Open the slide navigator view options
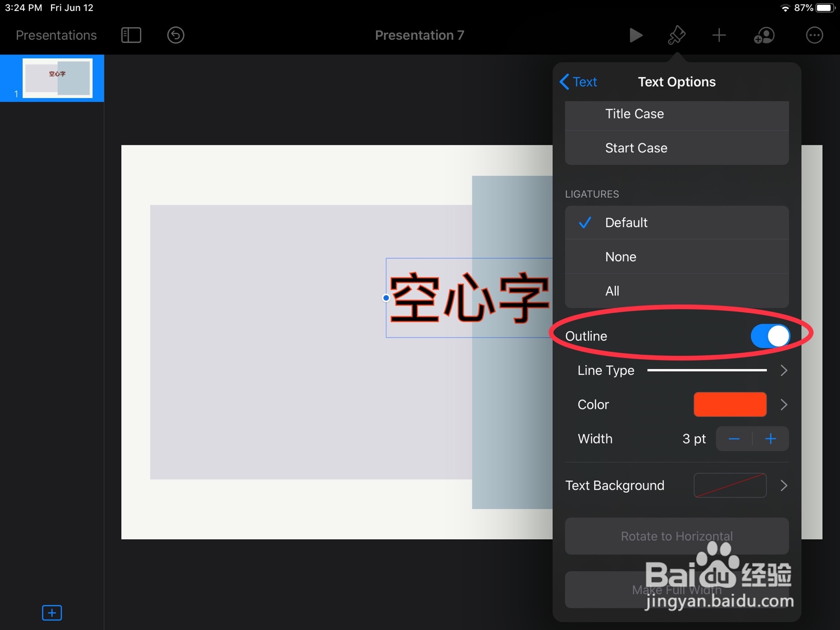 click(x=131, y=35)
